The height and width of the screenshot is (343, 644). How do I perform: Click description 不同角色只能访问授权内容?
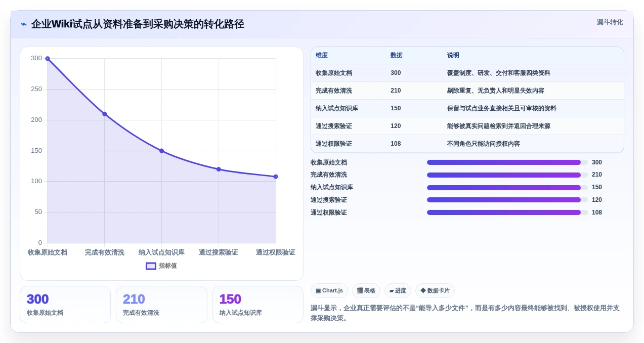click(484, 144)
